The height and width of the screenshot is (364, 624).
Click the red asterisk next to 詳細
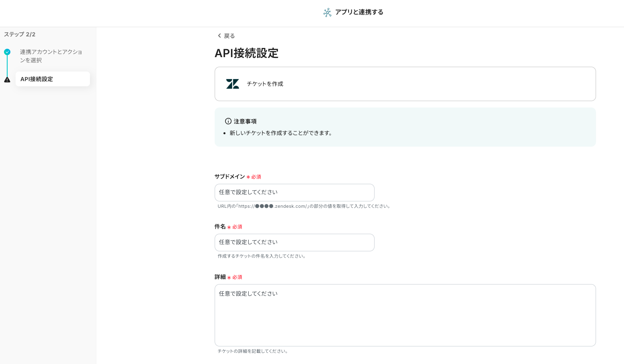[229, 277]
